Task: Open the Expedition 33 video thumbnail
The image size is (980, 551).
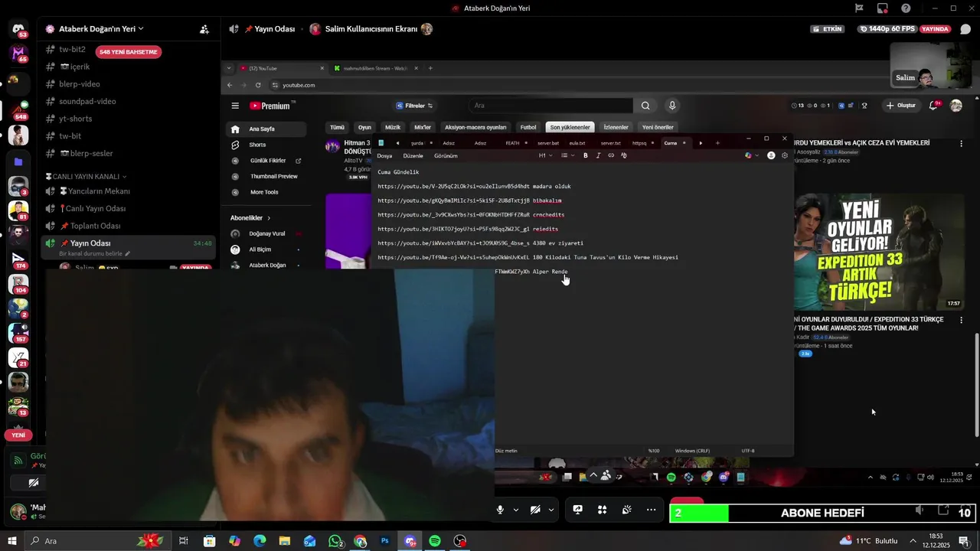Action: pos(879,251)
